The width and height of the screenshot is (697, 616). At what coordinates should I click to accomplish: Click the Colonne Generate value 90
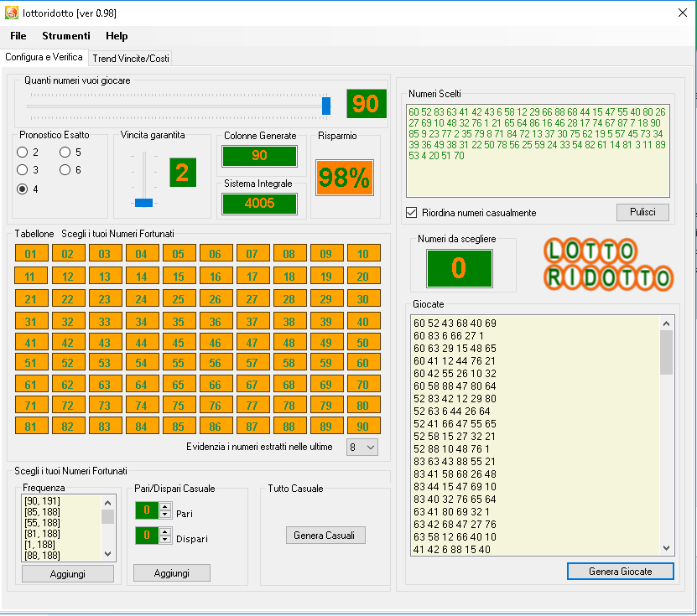[260, 155]
